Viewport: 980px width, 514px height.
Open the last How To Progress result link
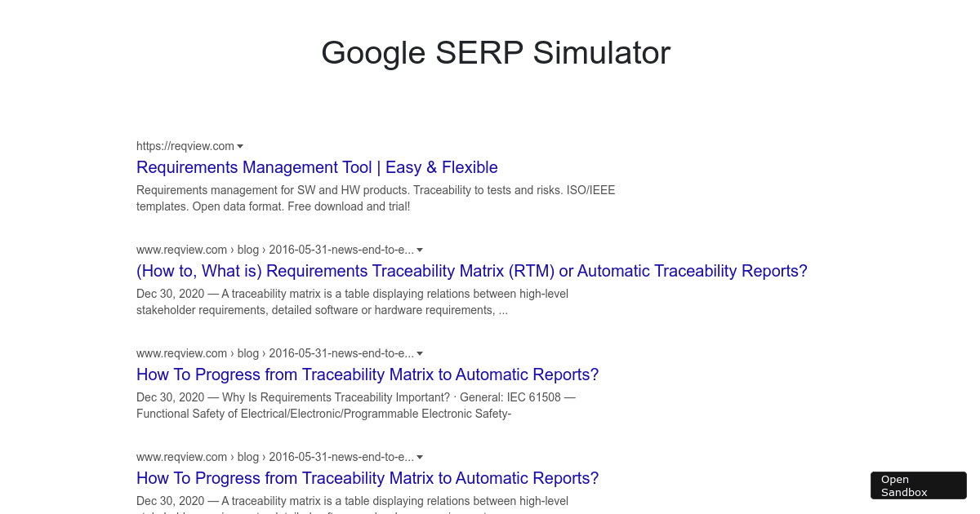click(x=367, y=478)
